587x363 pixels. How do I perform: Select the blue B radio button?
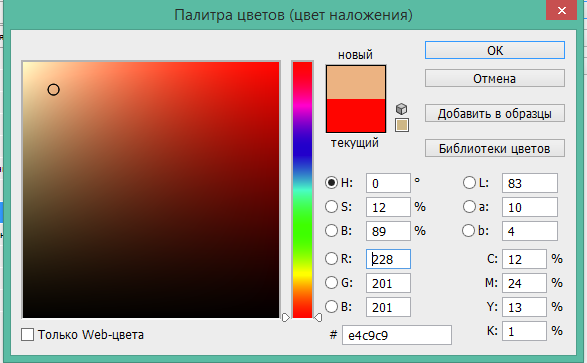[331, 307]
